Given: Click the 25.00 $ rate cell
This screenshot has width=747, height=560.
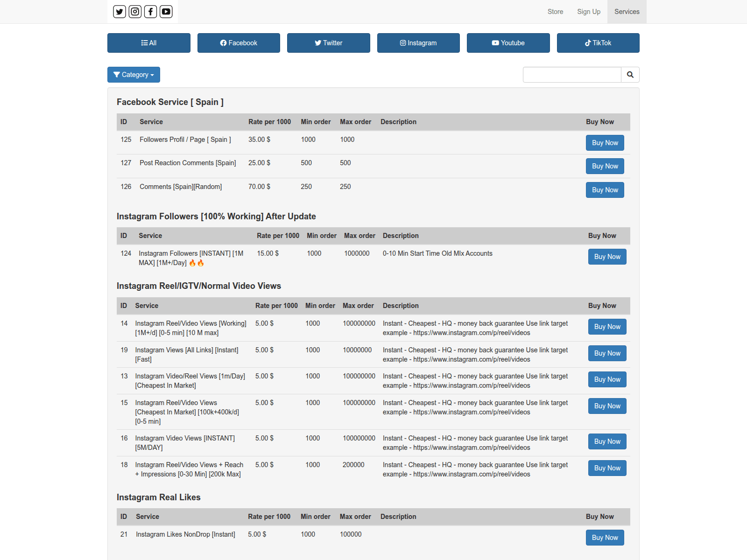Looking at the screenshot, I should tap(259, 163).
